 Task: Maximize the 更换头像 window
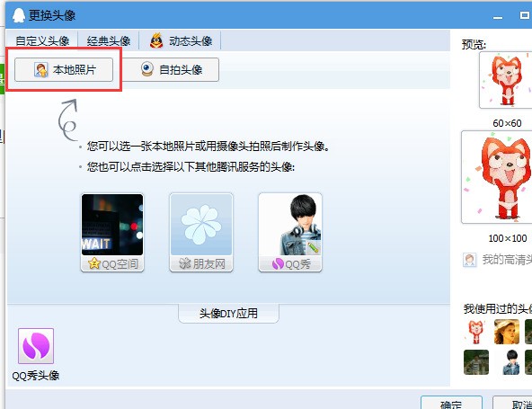(525, 15)
